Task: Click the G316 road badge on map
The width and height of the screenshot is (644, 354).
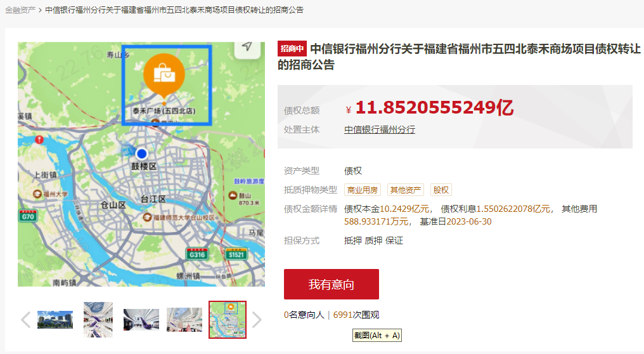Action: (196, 254)
